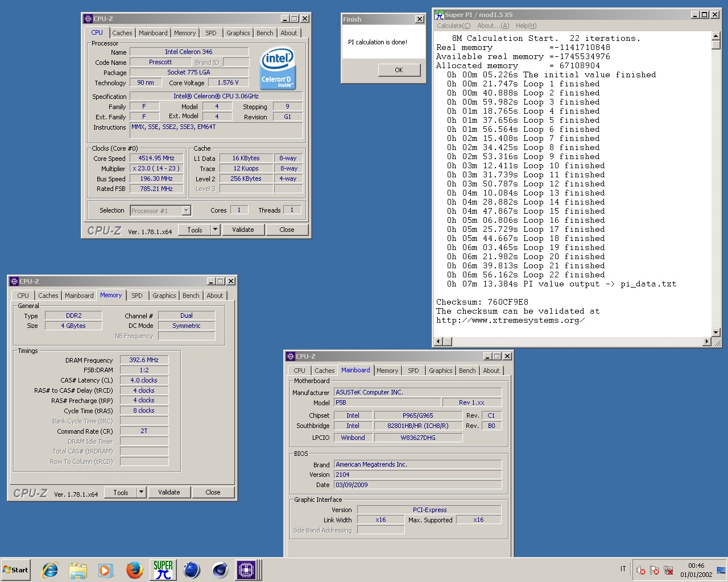Open the About menu in Super PI
The width and height of the screenshot is (728, 582).
point(493,26)
